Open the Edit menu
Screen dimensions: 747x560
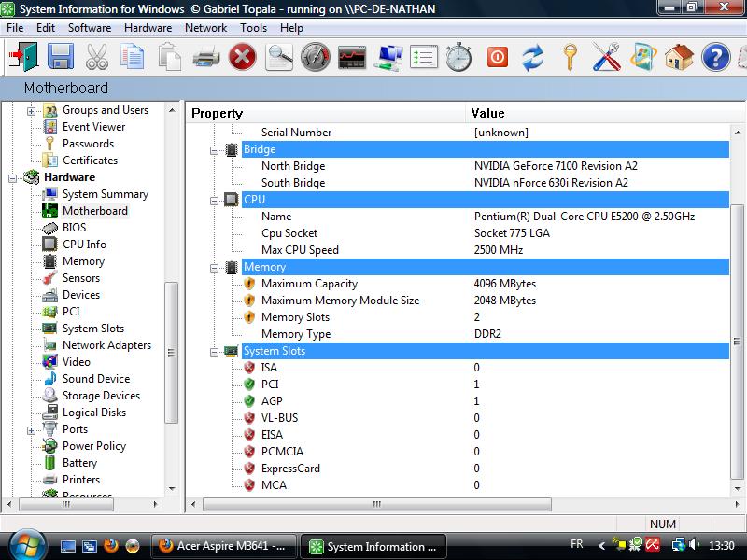(x=46, y=28)
